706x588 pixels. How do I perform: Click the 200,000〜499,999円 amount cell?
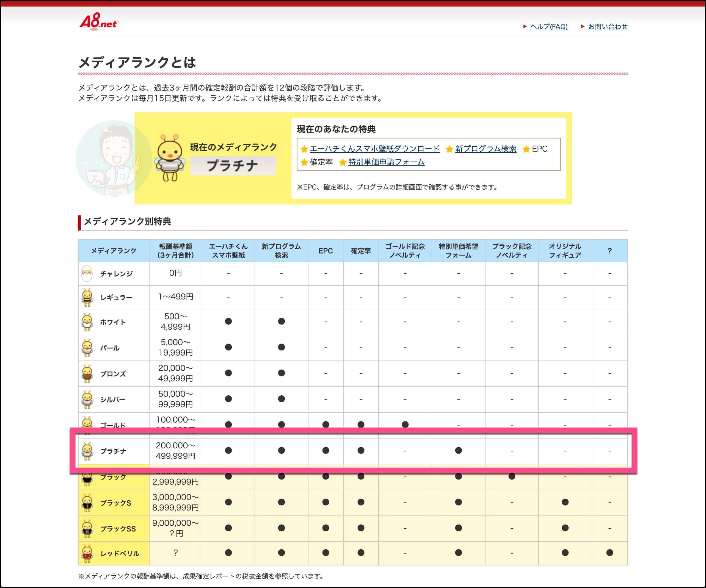tap(175, 451)
